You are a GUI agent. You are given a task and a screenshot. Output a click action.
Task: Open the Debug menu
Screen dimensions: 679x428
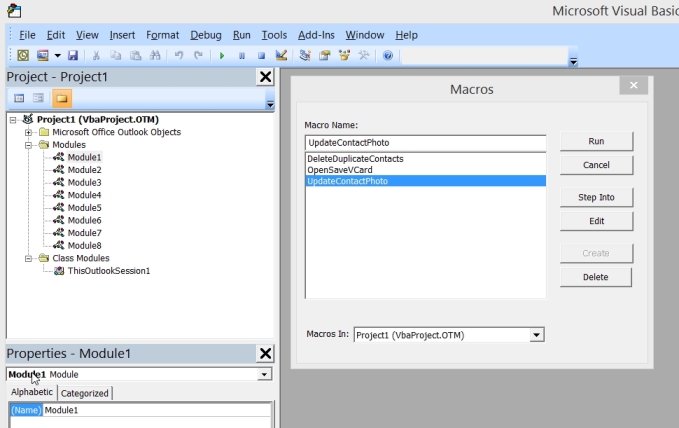tap(206, 35)
